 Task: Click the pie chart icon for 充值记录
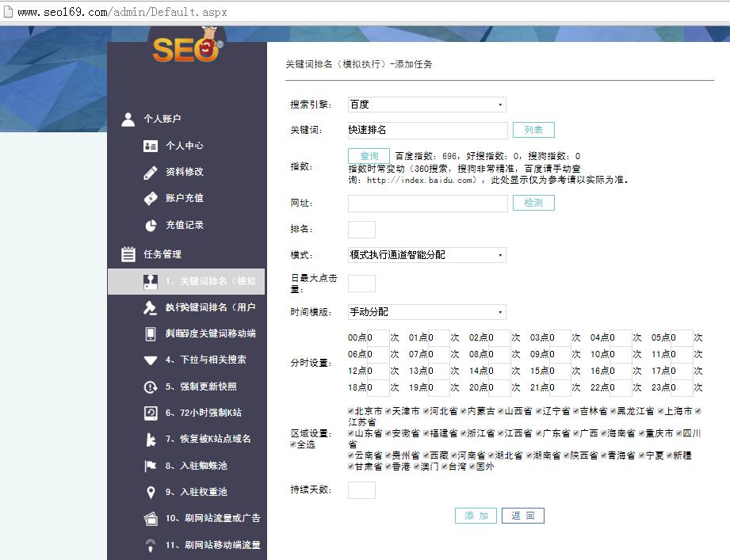[151, 225]
